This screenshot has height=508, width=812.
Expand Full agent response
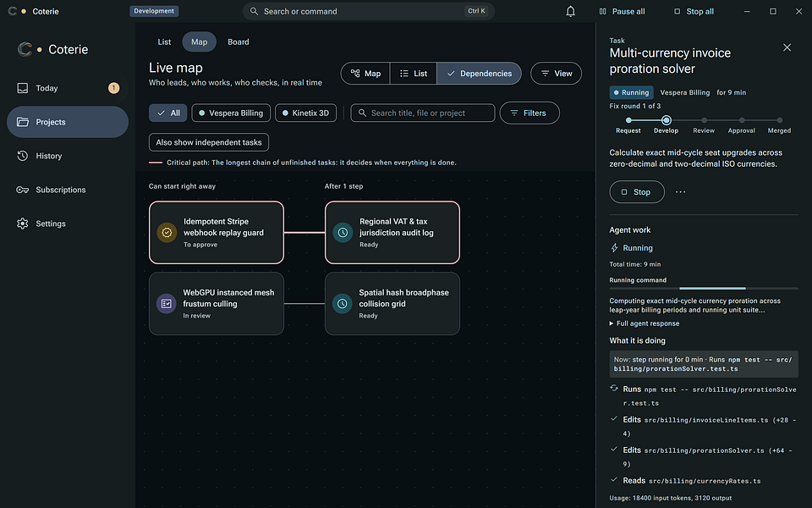(645, 323)
